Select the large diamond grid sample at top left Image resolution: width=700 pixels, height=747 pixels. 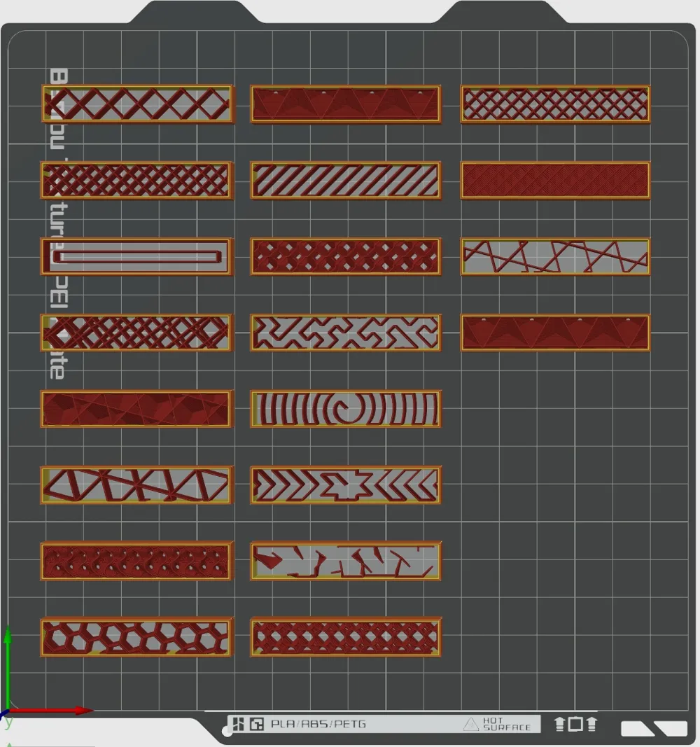136,104
